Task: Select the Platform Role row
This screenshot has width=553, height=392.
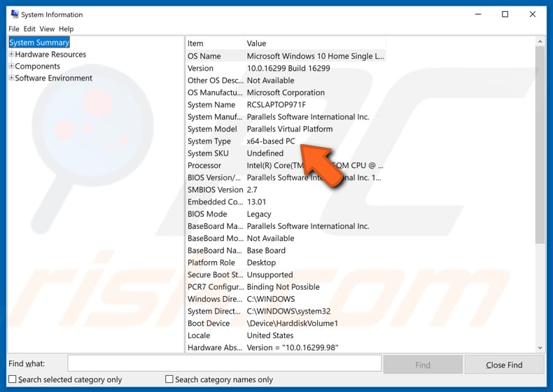Action: pos(286,262)
